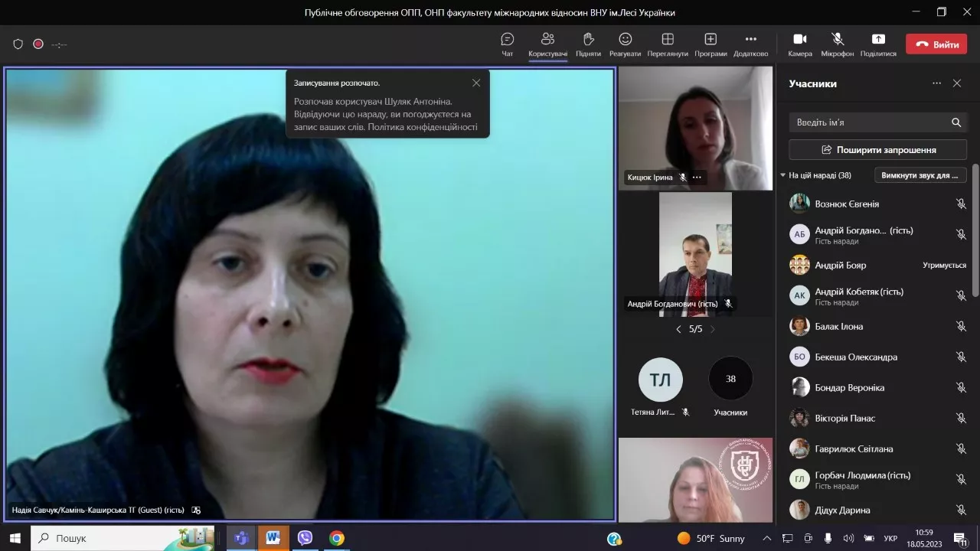Switch to the Користувачі tab
The image size is (980, 551).
547,44
